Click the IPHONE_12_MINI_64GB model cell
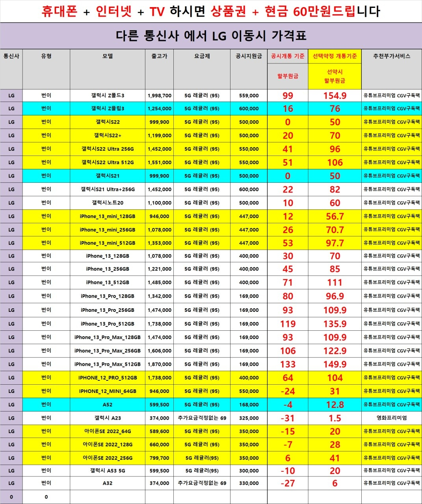422x504 pixels. (108, 391)
